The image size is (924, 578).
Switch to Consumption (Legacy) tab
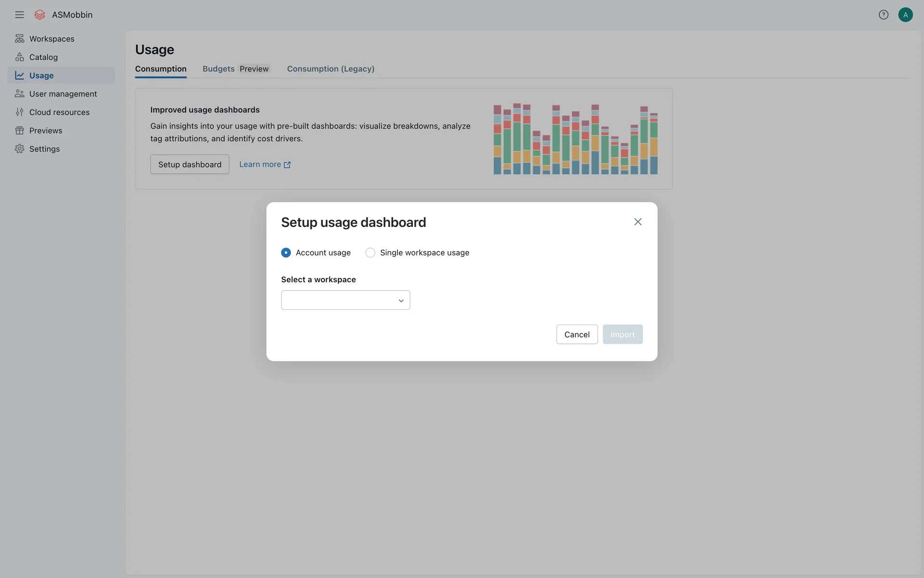331,69
